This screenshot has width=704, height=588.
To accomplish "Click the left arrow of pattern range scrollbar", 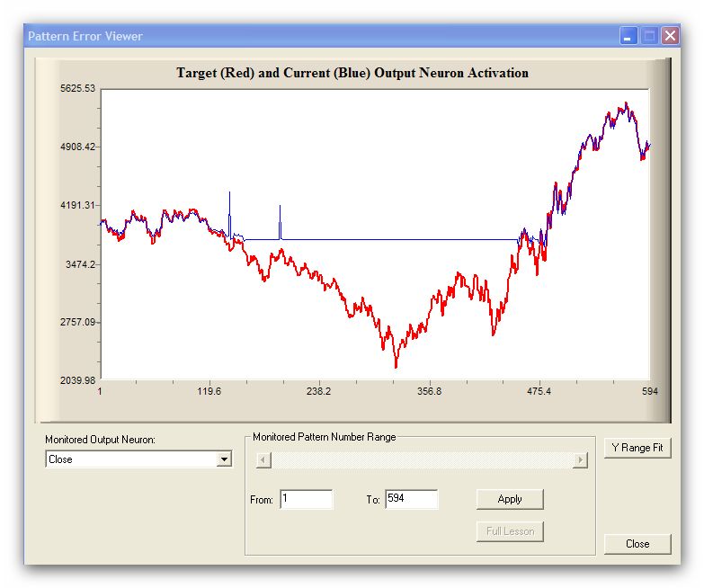I will (263, 460).
